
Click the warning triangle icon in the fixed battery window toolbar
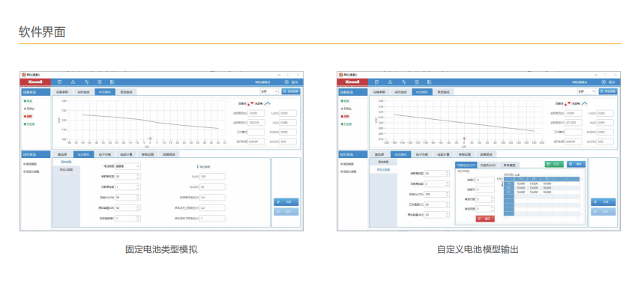(73, 82)
